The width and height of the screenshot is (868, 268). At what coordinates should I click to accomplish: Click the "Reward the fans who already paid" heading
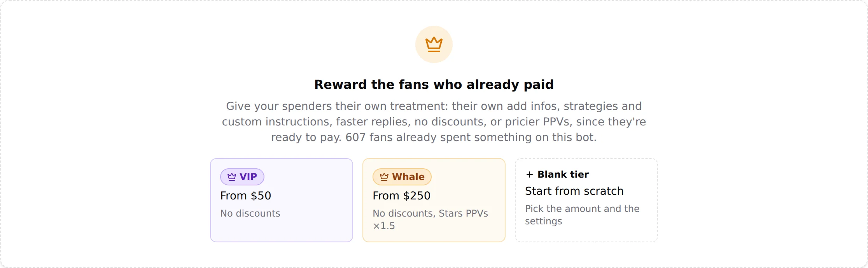[434, 85]
